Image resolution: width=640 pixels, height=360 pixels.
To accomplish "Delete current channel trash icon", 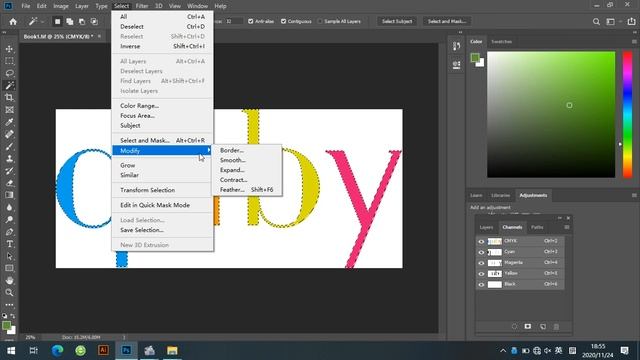I will coord(556,327).
